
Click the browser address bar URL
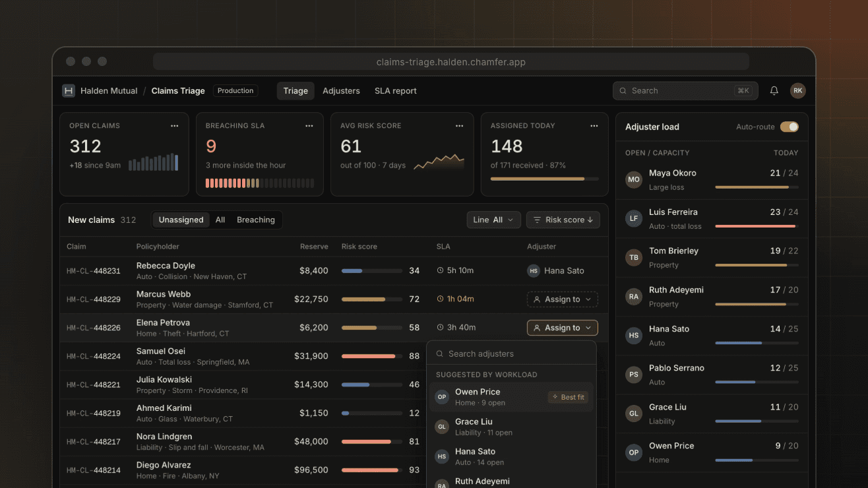[451, 62]
